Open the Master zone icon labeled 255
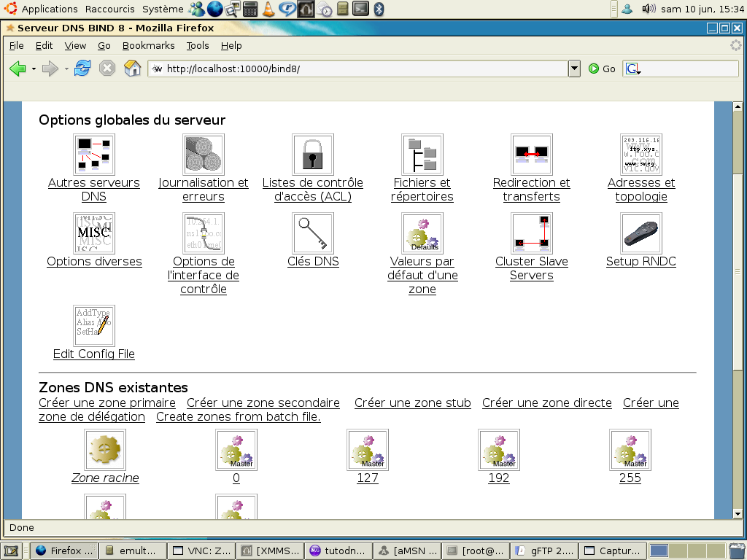The image size is (747, 560). [630, 449]
